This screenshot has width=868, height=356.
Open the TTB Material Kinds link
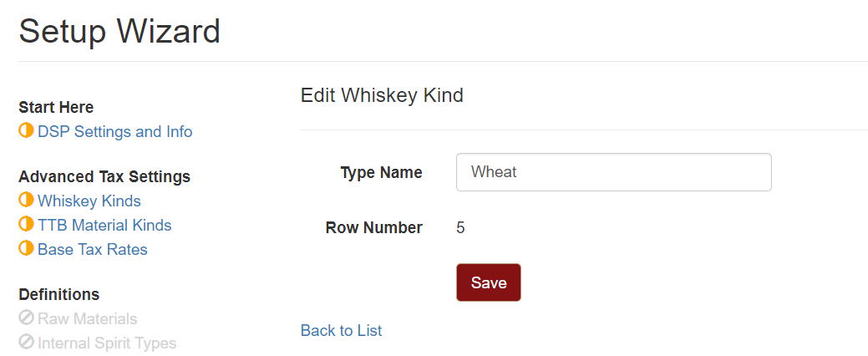tap(104, 225)
